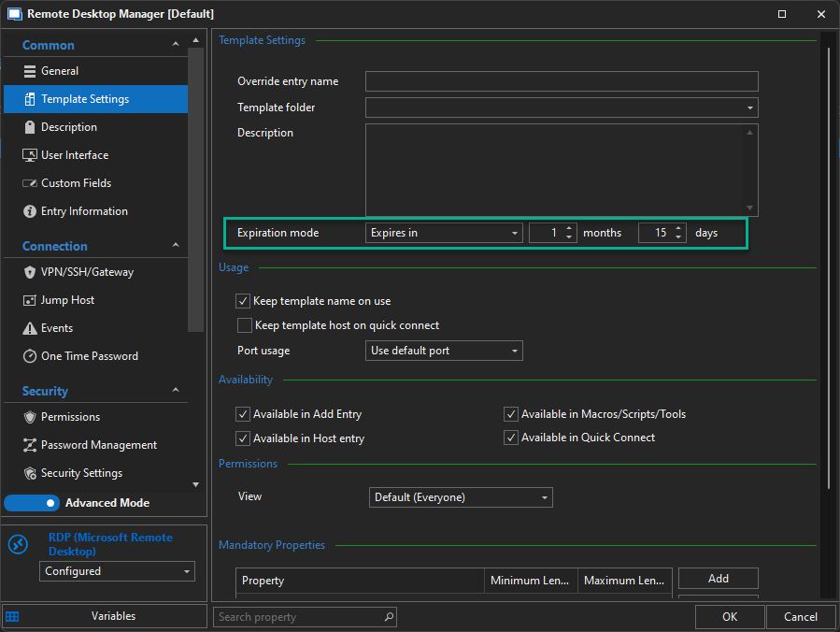Click the One Time Password clock icon

[30, 356]
